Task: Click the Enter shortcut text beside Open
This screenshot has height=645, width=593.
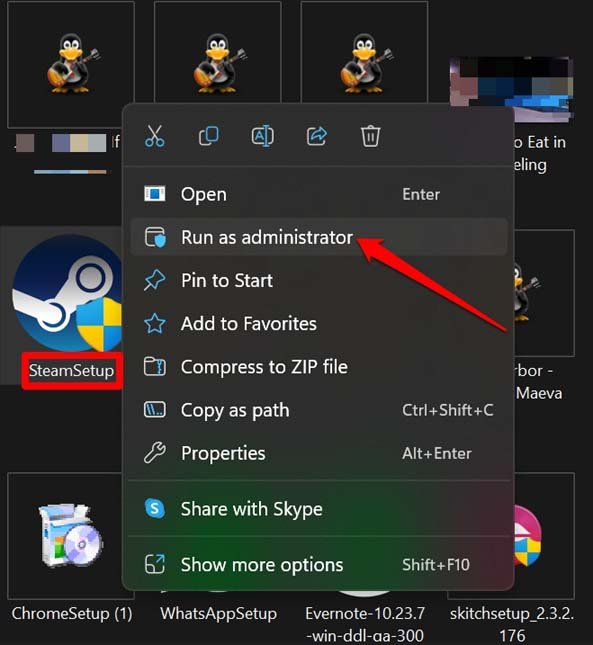Action: tap(421, 194)
